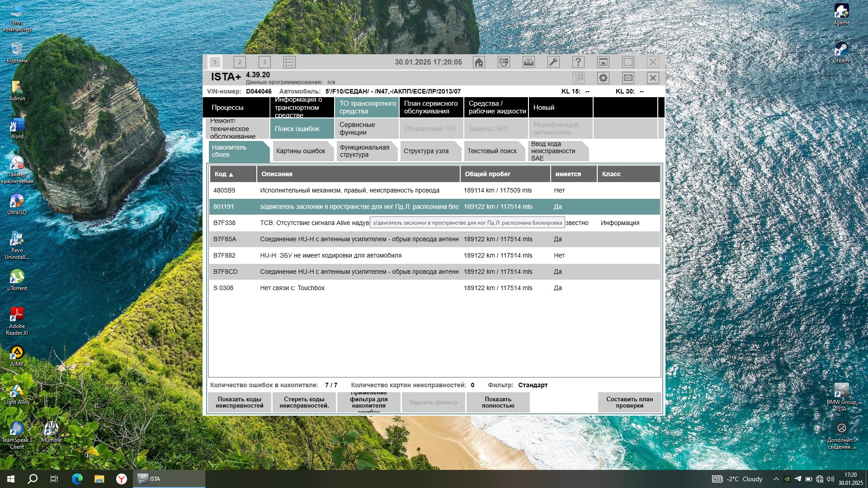
Task: Switch to session tab 3
Action: 264,62
